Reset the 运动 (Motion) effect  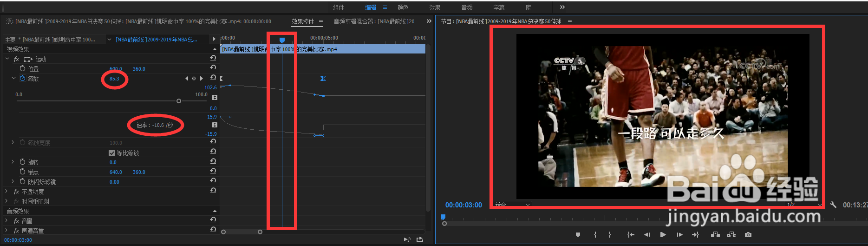[213, 58]
